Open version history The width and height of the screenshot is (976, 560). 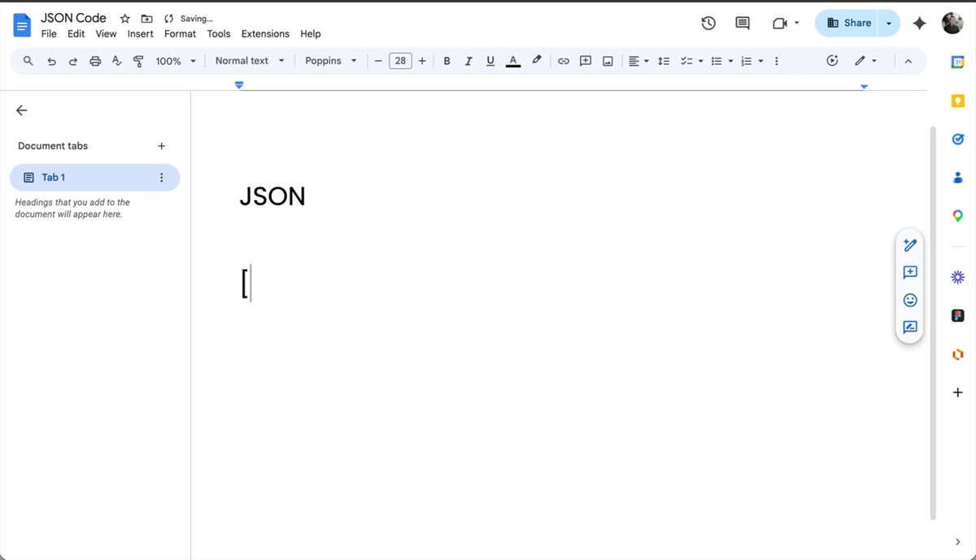pyautogui.click(x=708, y=24)
